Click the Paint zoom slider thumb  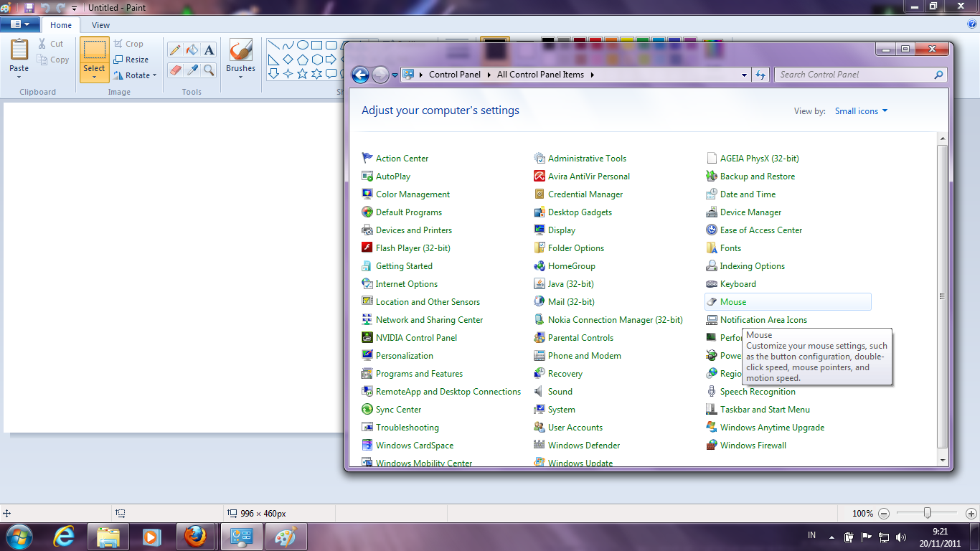point(928,513)
